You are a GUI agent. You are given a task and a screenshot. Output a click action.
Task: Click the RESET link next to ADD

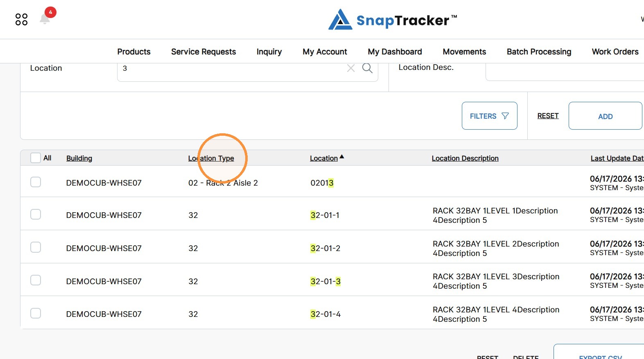[548, 116]
